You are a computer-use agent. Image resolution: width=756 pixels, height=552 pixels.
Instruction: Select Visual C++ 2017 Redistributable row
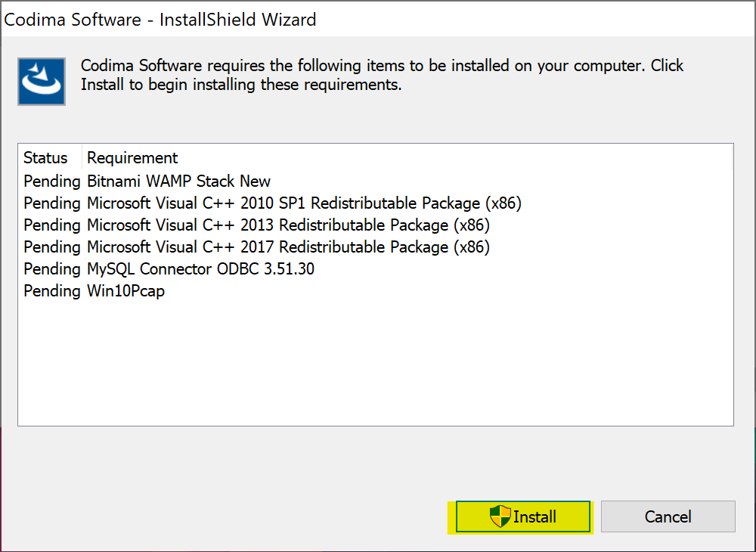point(288,247)
